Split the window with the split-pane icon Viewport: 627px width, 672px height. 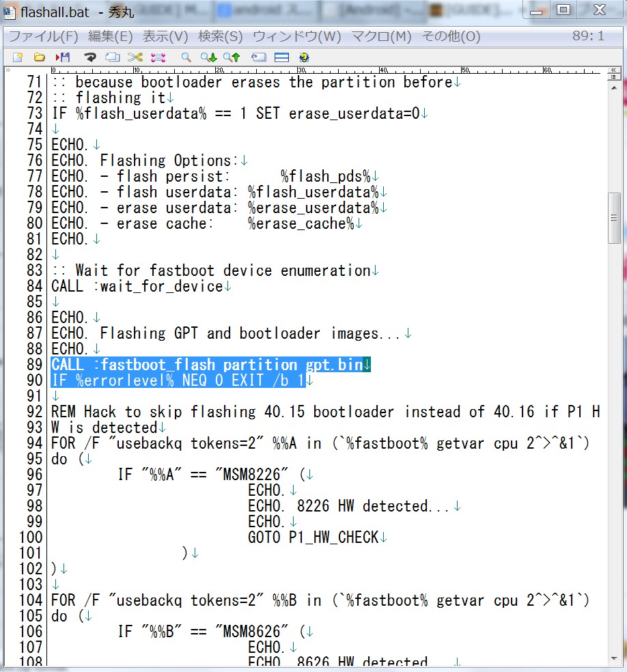point(281,57)
